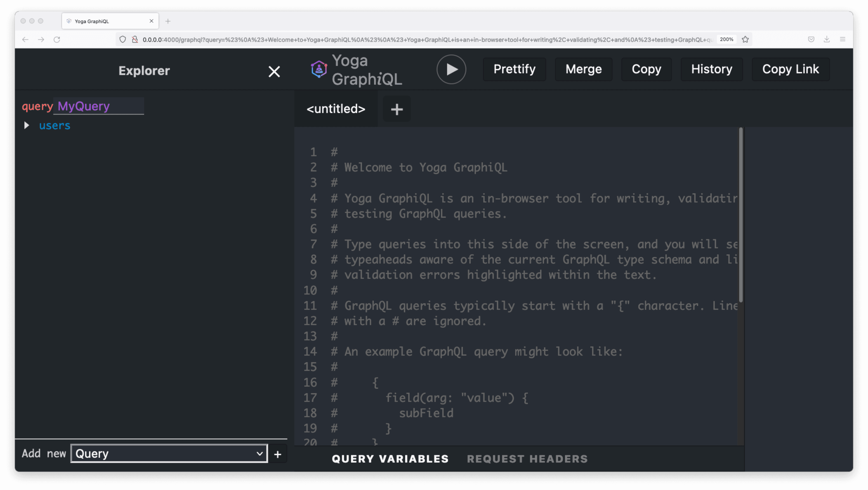The image size is (868, 490).
Task: Bookmark this page with star icon
Action: point(745,39)
